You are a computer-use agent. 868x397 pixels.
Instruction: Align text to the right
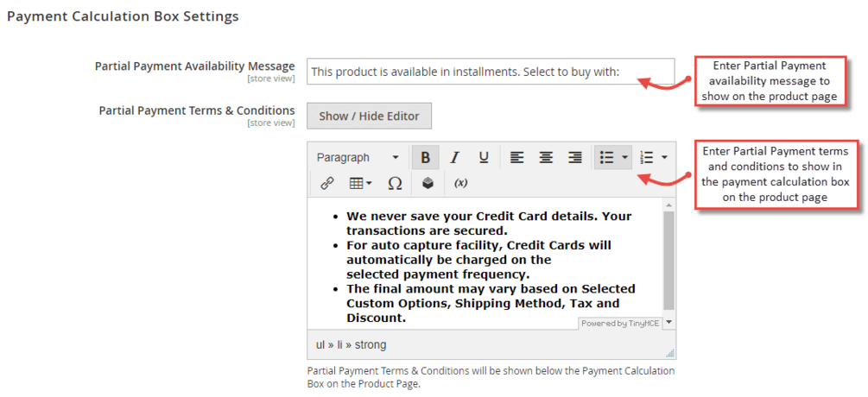(575, 158)
